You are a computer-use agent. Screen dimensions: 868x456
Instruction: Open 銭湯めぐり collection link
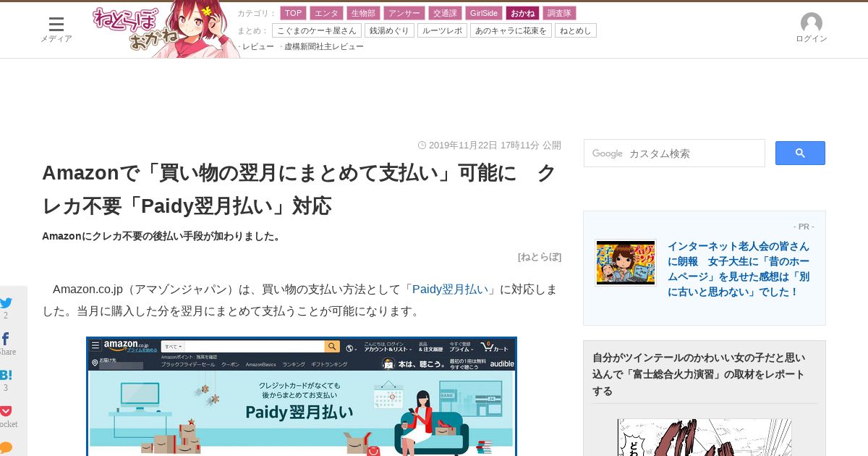click(390, 30)
